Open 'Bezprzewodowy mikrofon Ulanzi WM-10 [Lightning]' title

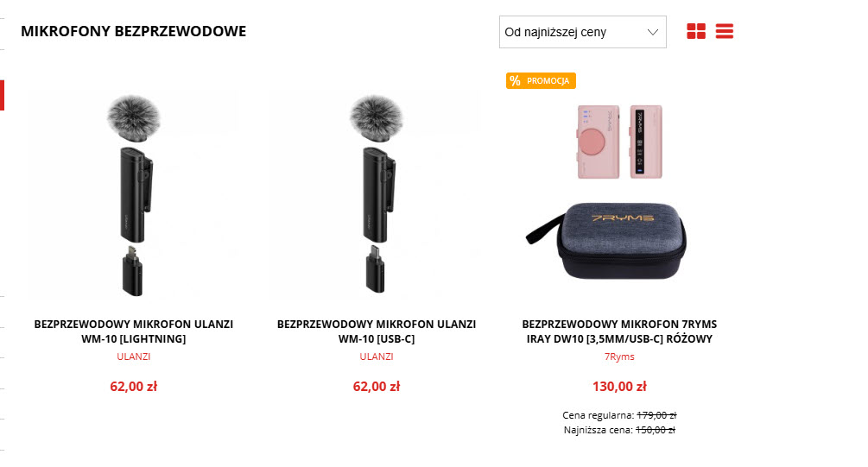click(133, 331)
